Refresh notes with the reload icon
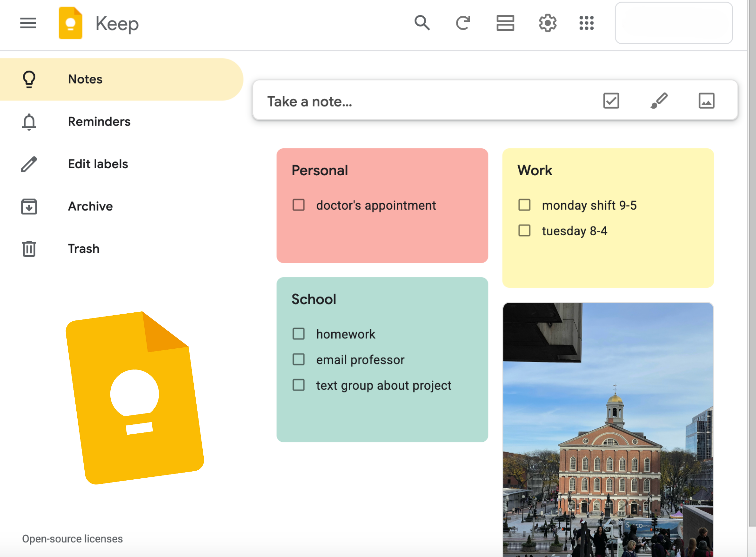This screenshot has width=756, height=557. tap(463, 23)
